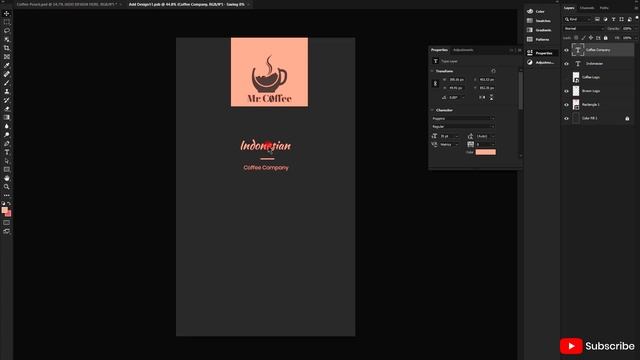Screen dimensions: 640x360
Task: Open the layer blend mode dropdown
Action: click(583, 29)
